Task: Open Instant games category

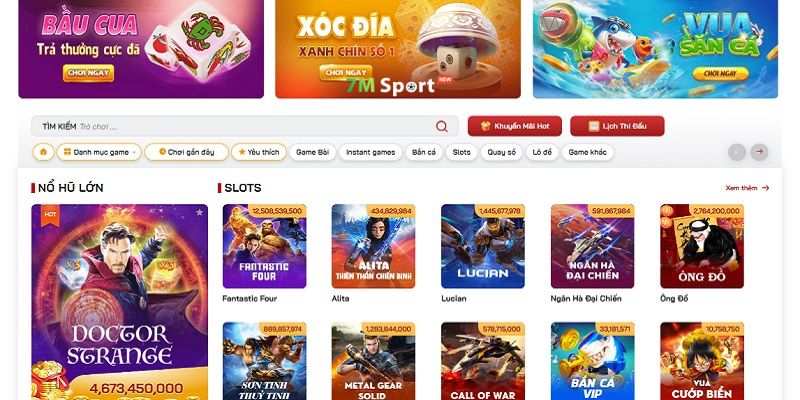Action: [x=370, y=152]
